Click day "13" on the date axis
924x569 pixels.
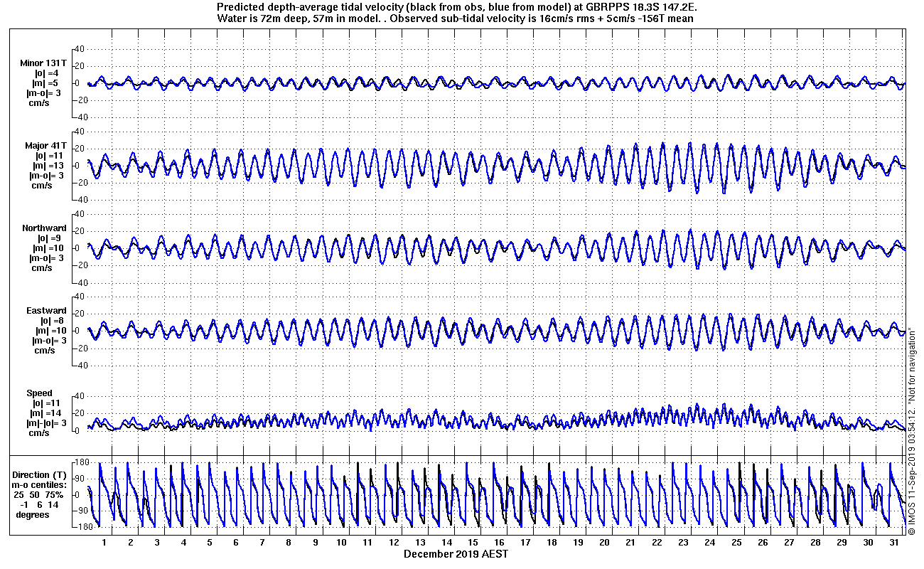point(420,543)
